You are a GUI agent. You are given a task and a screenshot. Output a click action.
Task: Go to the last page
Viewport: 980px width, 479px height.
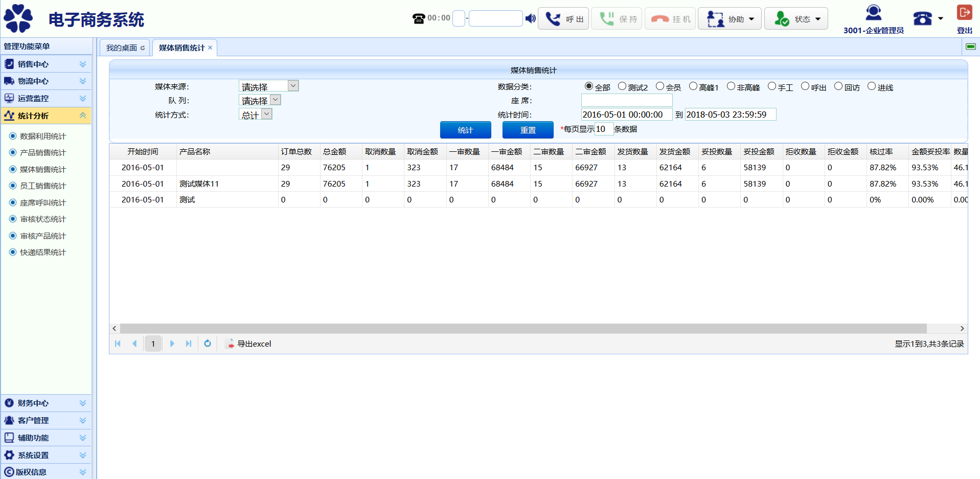click(189, 344)
